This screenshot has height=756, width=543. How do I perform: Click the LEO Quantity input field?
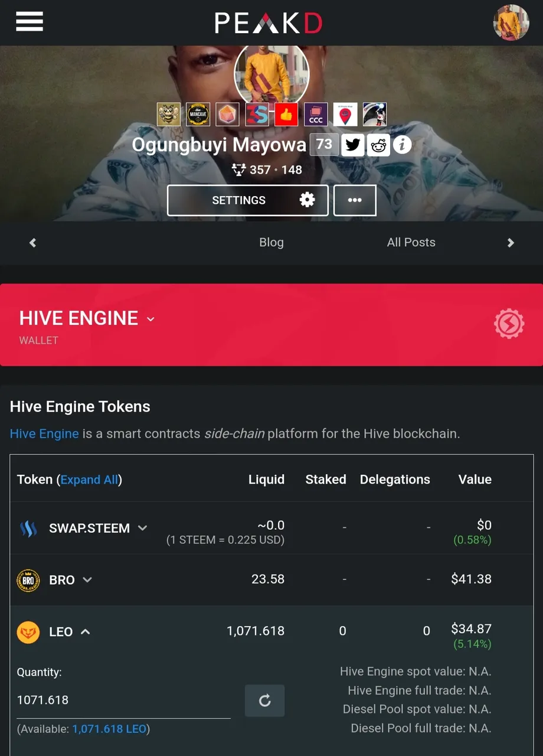(x=123, y=700)
